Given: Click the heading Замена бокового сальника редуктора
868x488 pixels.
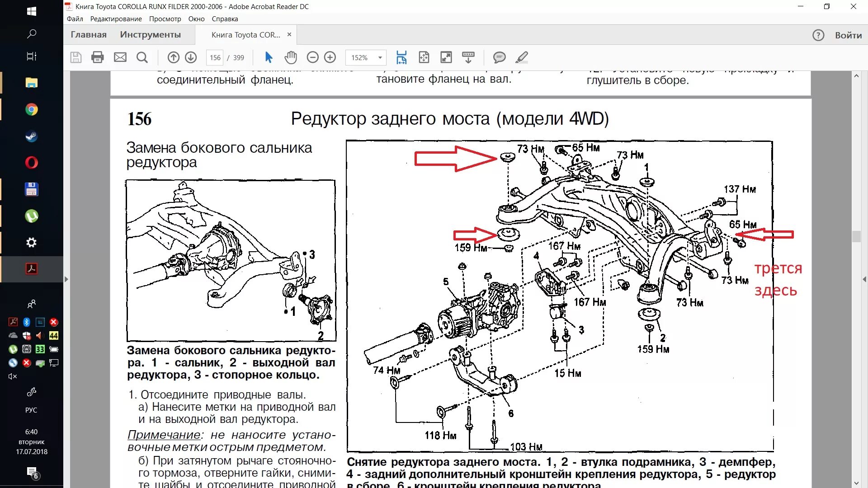Looking at the screenshot, I should (219, 155).
